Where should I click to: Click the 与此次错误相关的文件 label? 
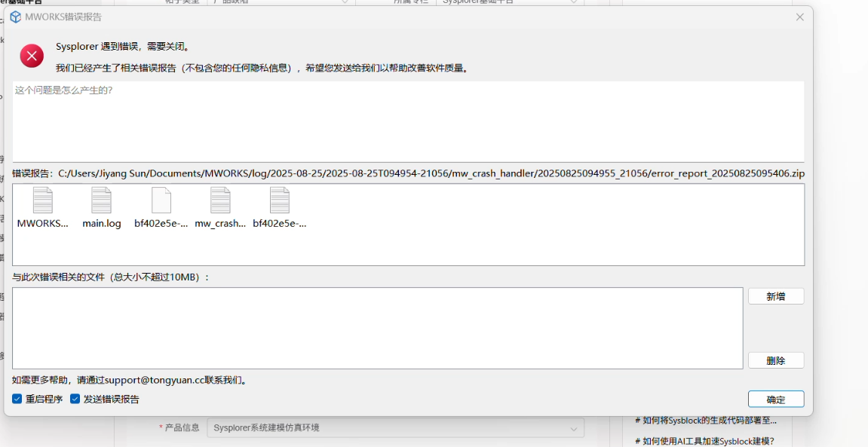click(111, 277)
